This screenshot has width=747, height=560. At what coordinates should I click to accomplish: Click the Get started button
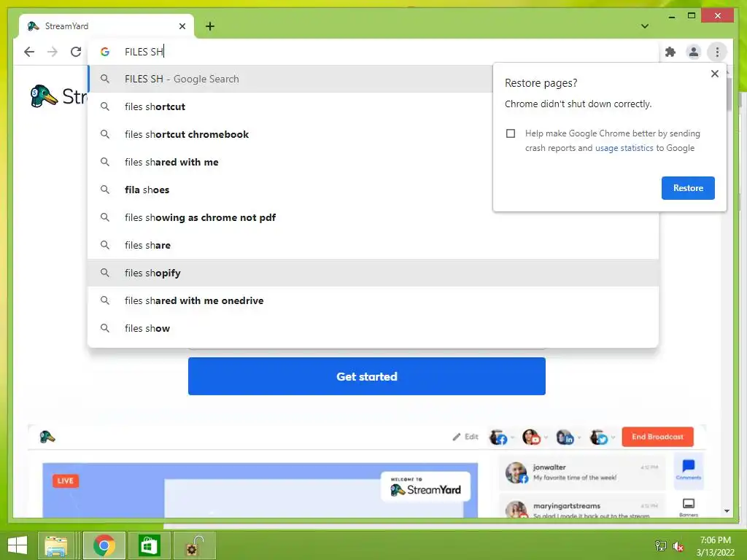pos(367,376)
